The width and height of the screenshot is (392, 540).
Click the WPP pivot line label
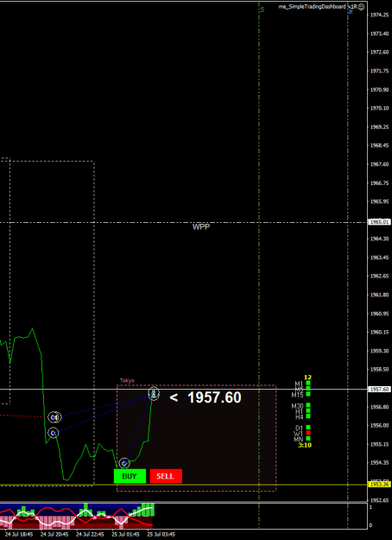(201, 227)
